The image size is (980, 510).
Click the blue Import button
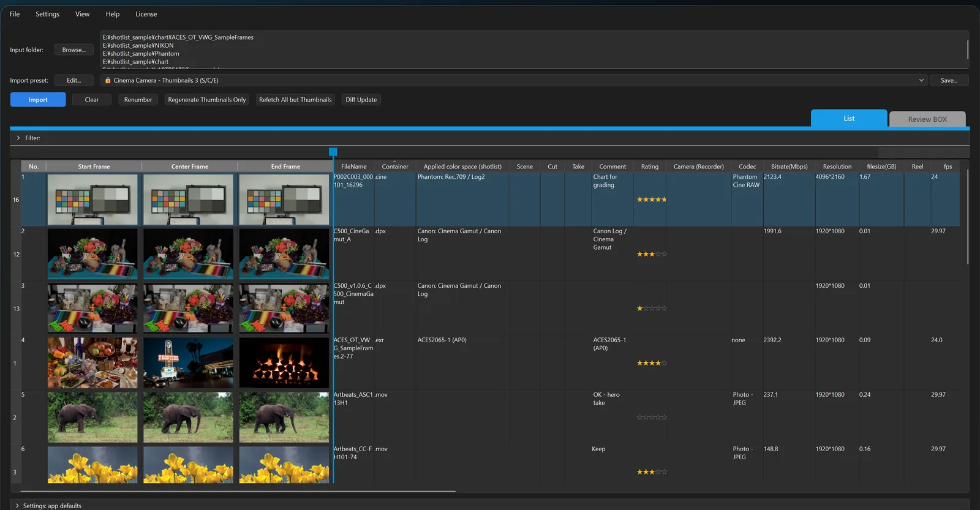(38, 100)
